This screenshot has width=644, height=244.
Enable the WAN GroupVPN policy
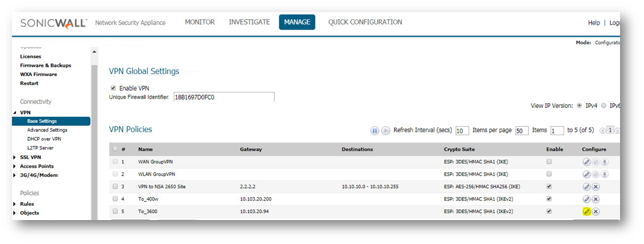549,161
